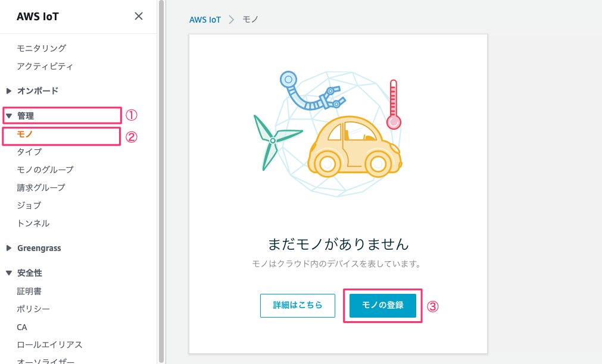Open the タイプ page
Image resolution: width=602 pixels, height=364 pixels.
(x=29, y=152)
